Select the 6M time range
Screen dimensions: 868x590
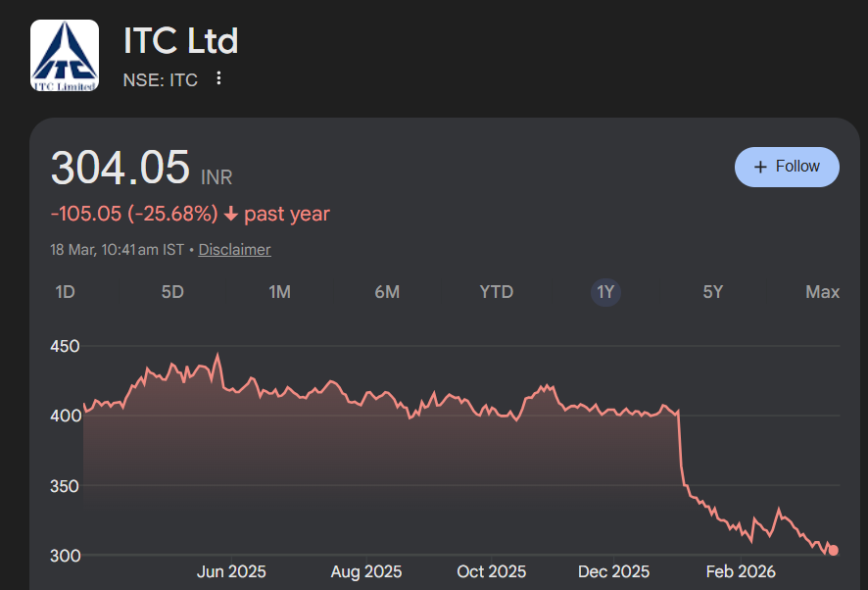387,292
